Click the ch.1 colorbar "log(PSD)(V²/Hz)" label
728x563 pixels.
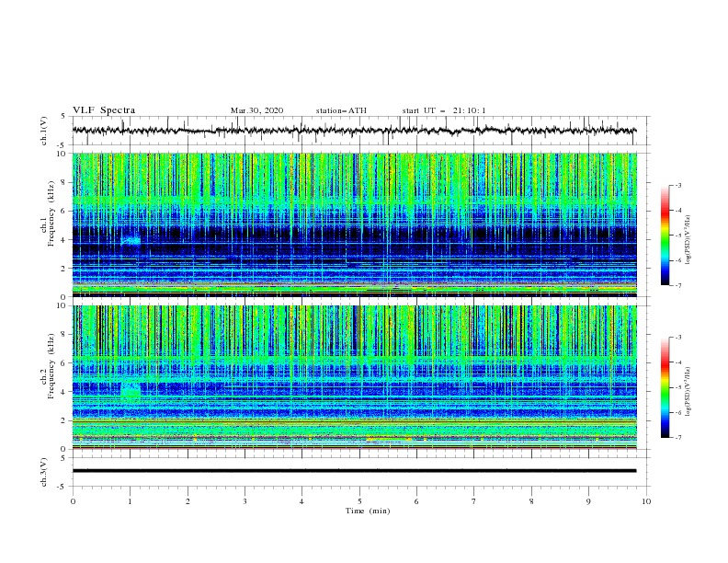click(688, 240)
